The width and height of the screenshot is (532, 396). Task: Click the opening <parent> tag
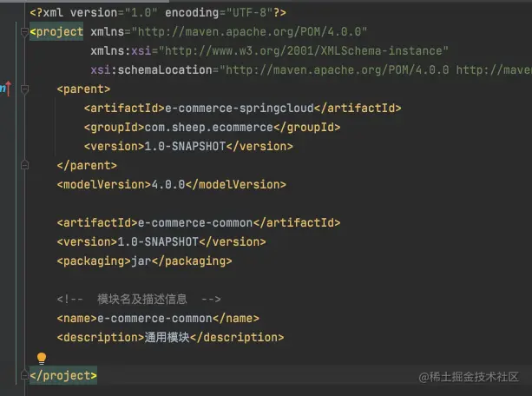pos(83,89)
